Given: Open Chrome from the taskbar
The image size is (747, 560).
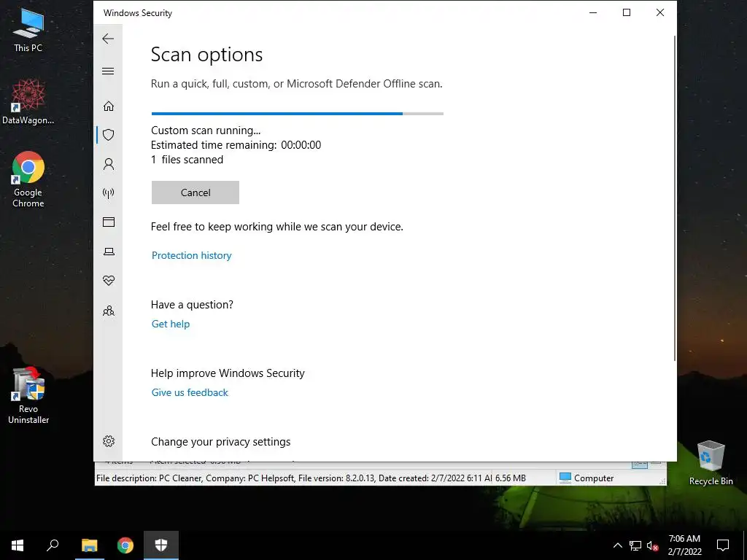Looking at the screenshot, I should pos(125,545).
